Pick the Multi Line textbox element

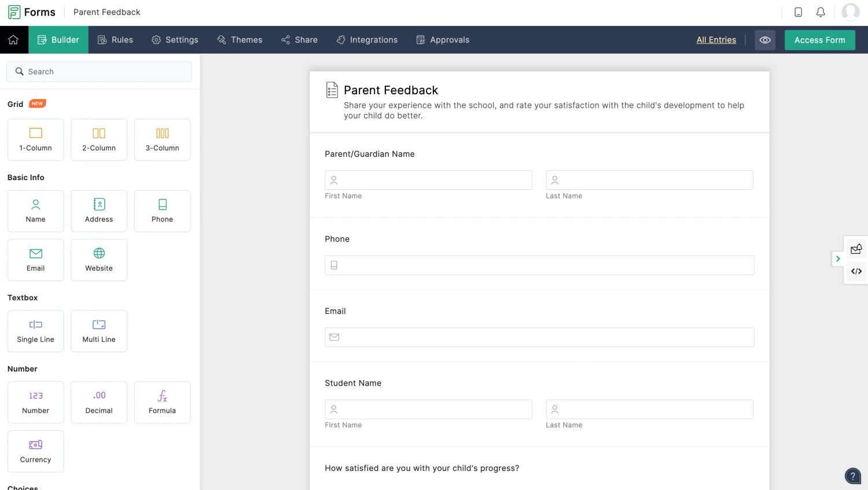(x=98, y=331)
